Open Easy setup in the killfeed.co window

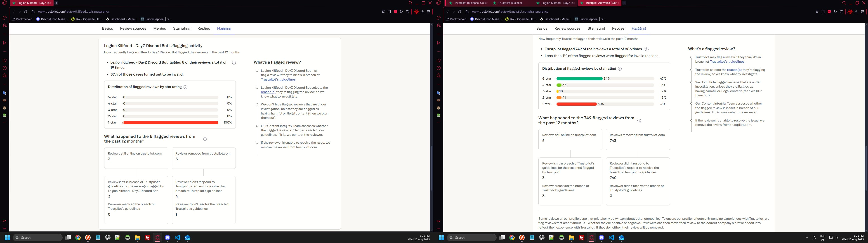pos(429,12)
